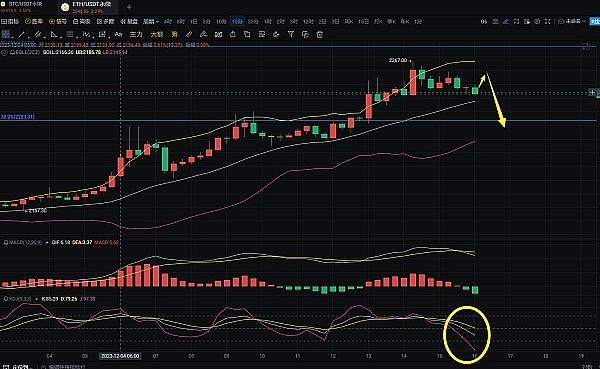Click the trash icon to delete drawings
600x369 pixels.
(x=320, y=35)
